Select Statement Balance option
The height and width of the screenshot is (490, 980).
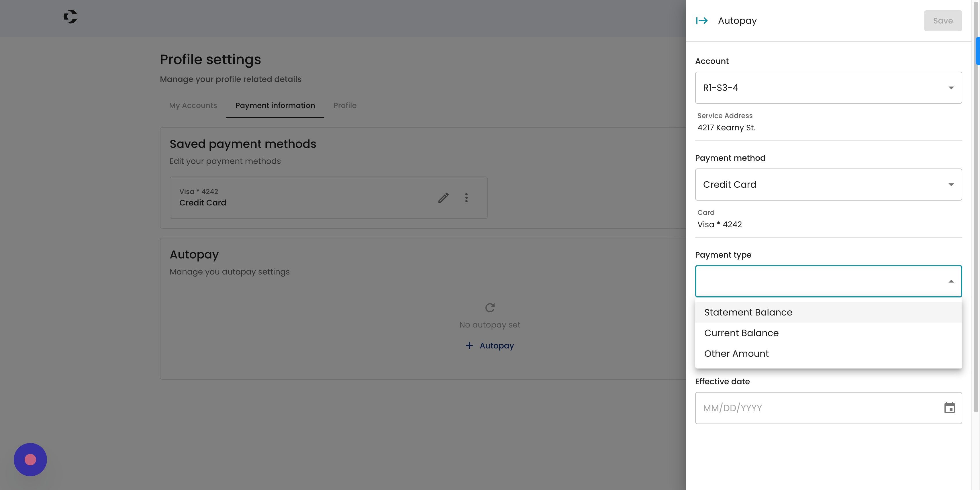(x=748, y=312)
